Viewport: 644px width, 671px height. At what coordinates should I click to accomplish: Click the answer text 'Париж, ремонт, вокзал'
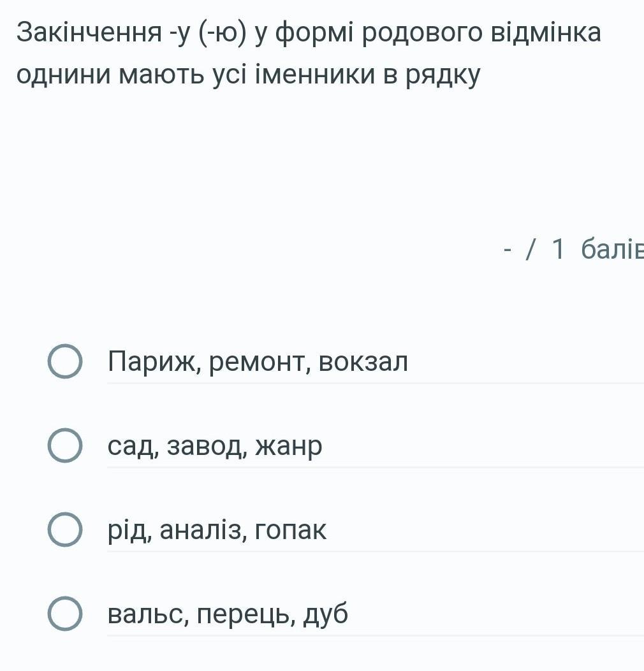(258, 362)
